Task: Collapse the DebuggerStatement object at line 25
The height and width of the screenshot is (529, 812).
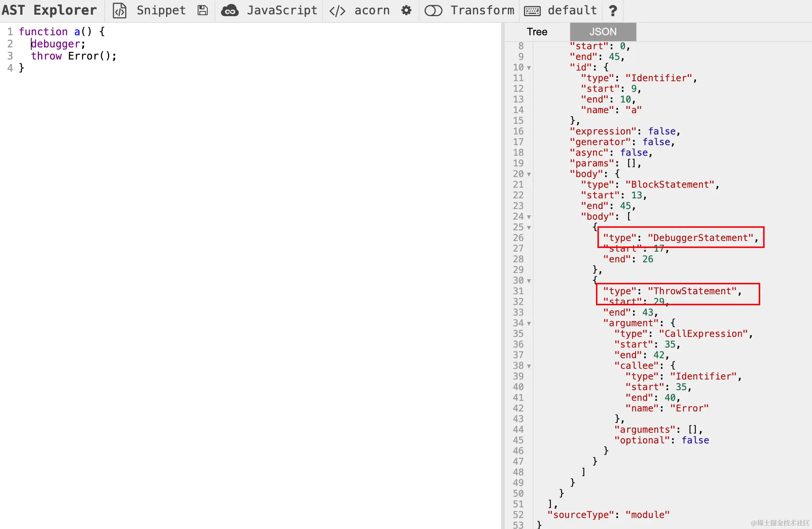Action: pos(529,228)
